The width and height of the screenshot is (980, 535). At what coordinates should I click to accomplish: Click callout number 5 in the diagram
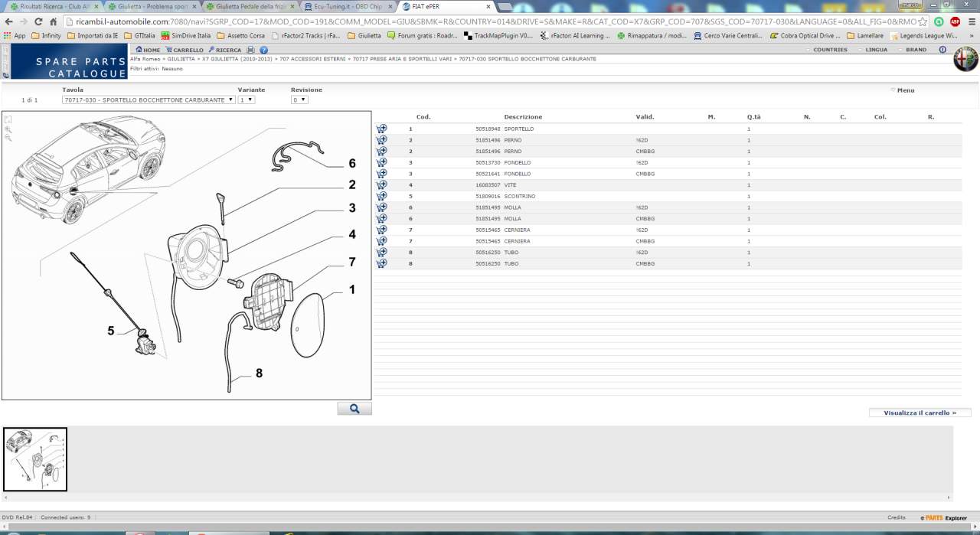[111, 331]
